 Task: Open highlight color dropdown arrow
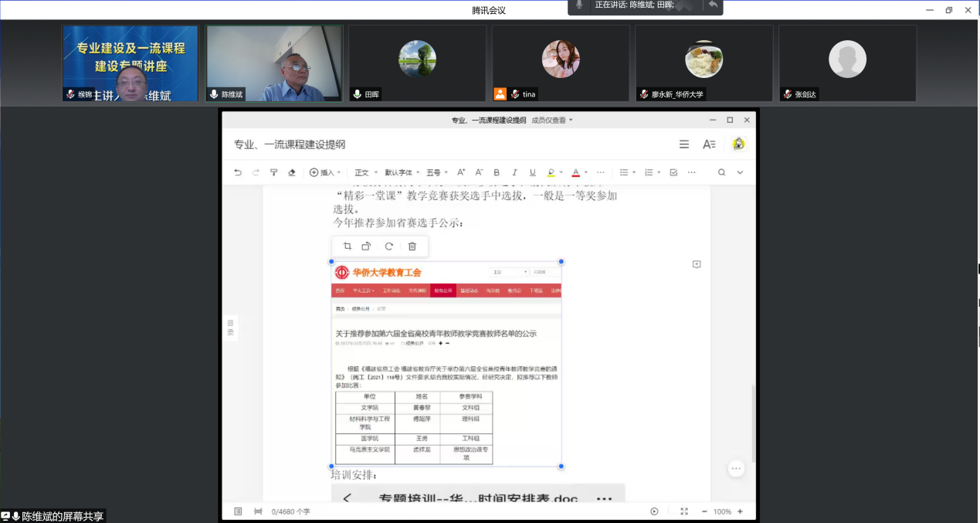click(x=561, y=172)
